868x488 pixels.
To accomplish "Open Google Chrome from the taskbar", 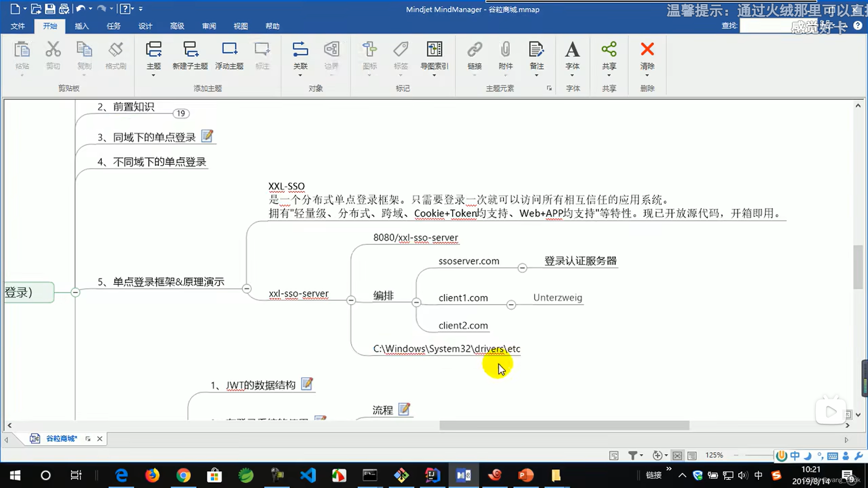I will click(x=183, y=475).
